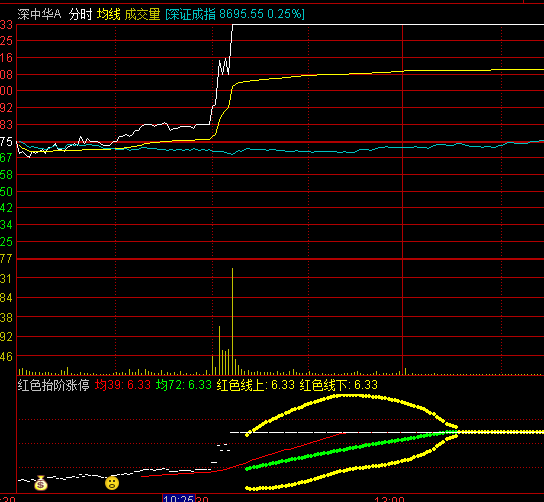544x502 pixels.
Task: Select the 深中华A stock name label
Action: coord(40,15)
